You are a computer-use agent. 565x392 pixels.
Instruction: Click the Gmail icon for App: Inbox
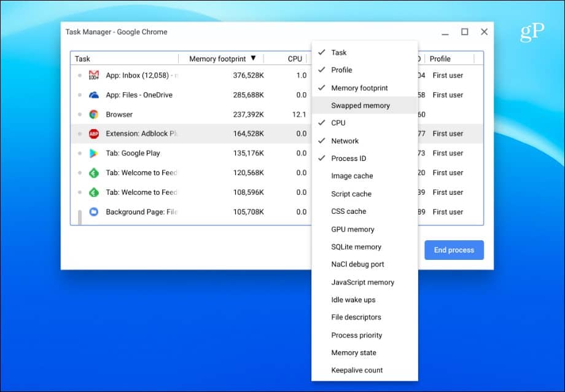(x=94, y=75)
